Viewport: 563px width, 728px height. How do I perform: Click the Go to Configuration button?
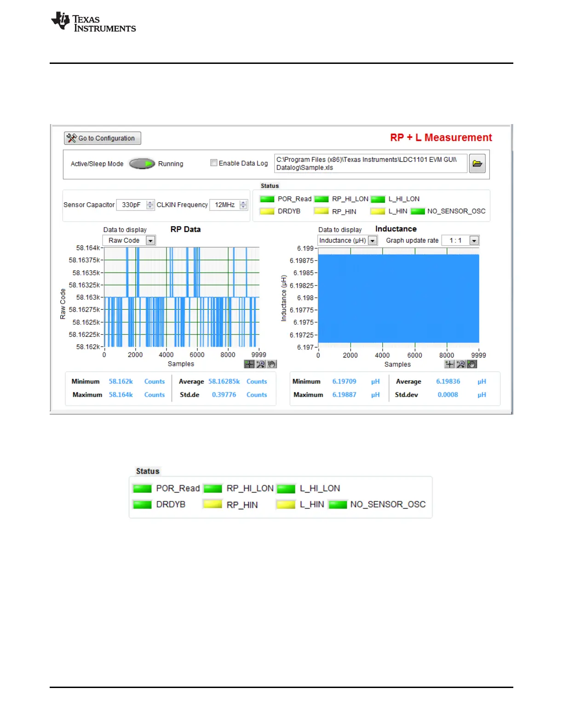pyautogui.click(x=103, y=138)
